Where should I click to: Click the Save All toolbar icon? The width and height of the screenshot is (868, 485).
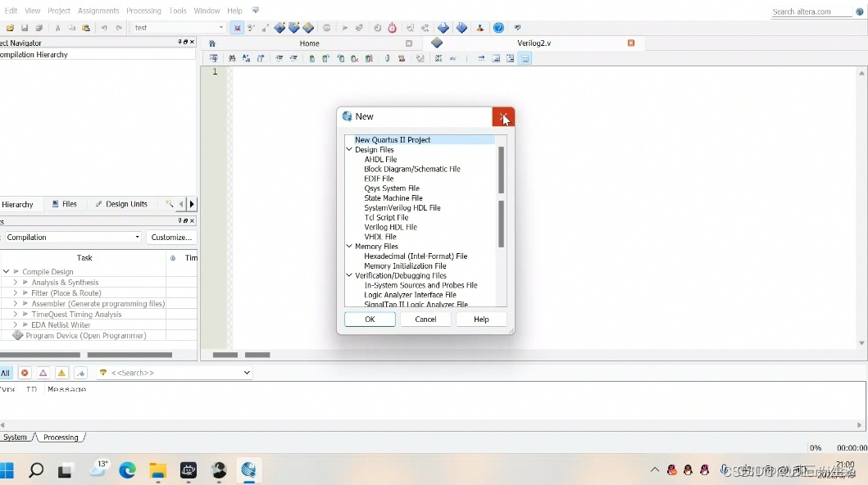click(39, 28)
